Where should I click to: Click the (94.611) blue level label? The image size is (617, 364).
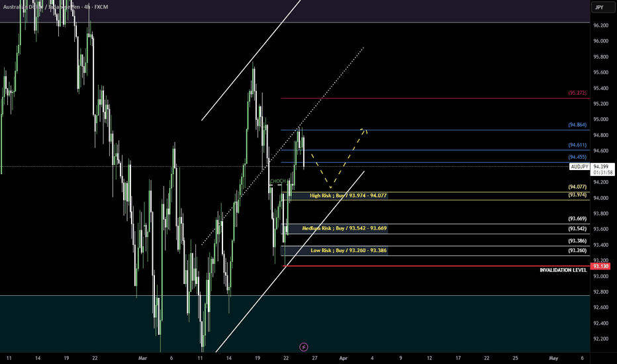point(577,145)
